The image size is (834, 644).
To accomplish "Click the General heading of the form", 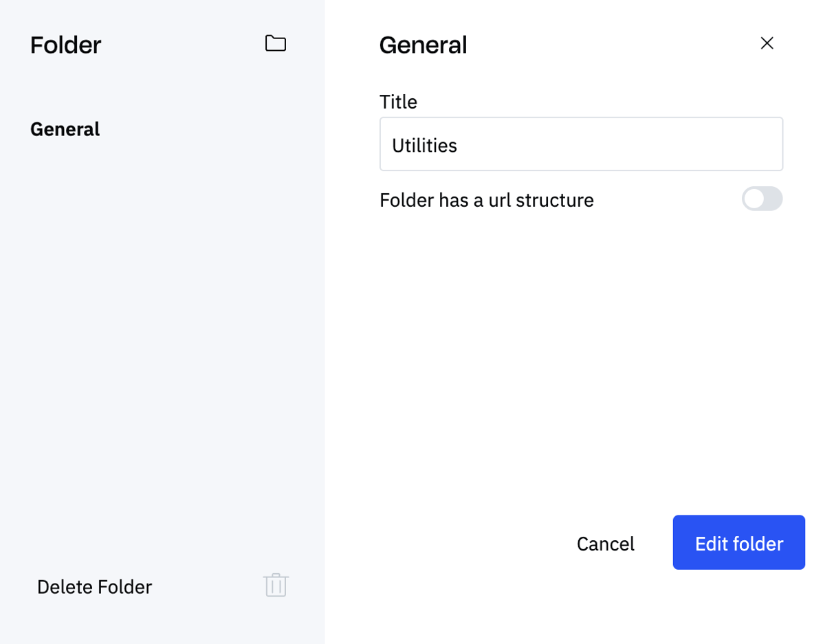I will point(423,44).
